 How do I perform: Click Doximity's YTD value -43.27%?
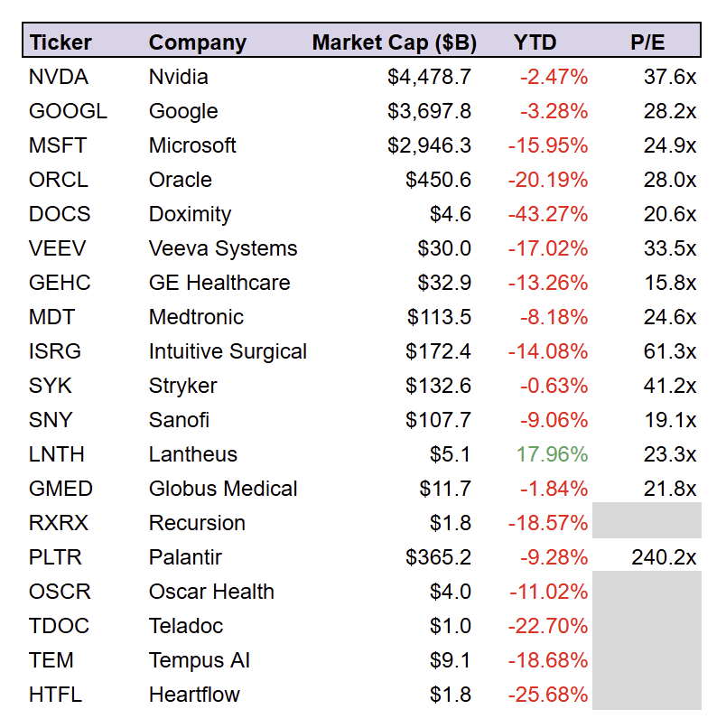click(x=548, y=214)
